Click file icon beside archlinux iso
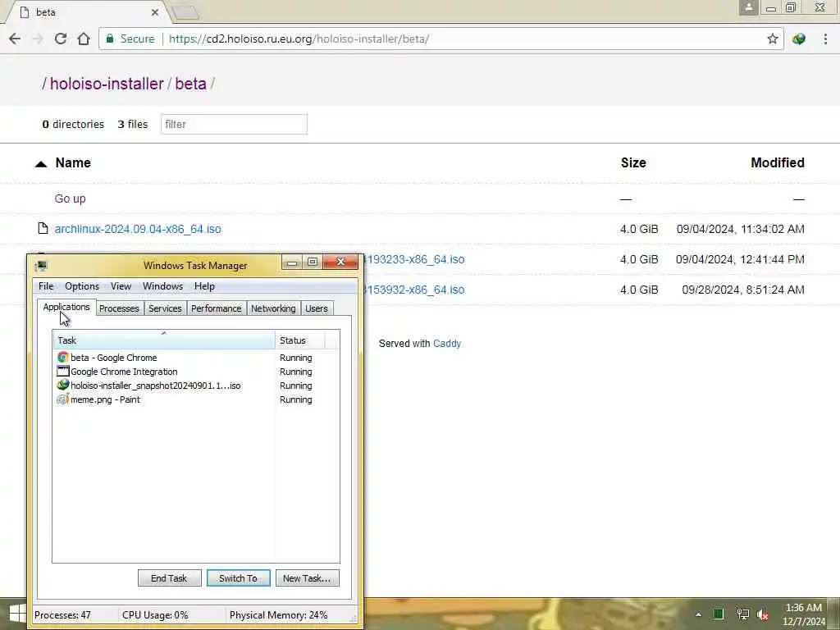 (x=43, y=228)
